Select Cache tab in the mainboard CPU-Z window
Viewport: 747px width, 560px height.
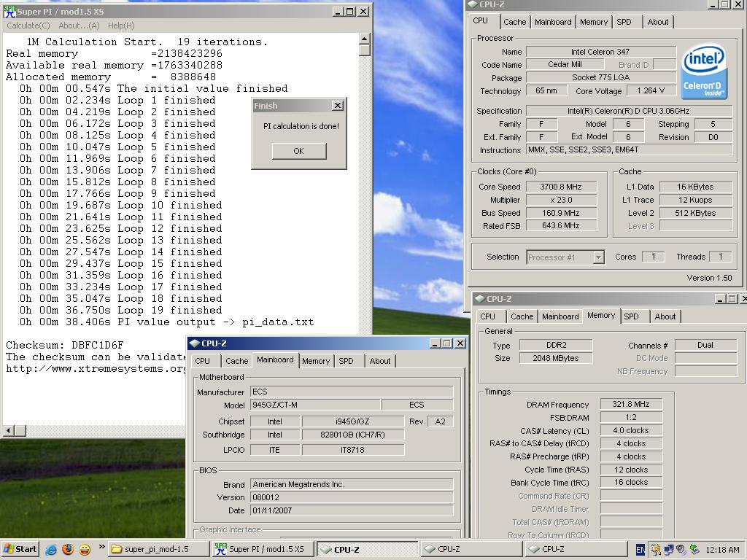[237, 361]
